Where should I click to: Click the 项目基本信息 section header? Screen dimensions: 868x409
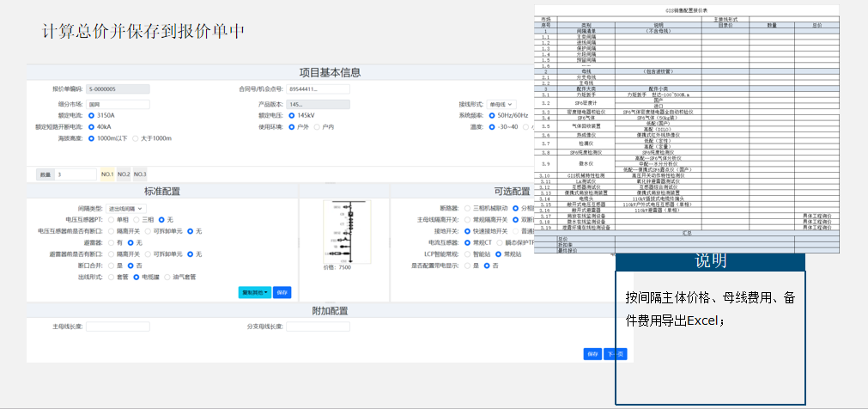330,72
